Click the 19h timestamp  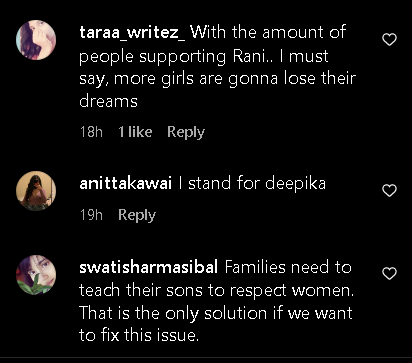click(x=91, y=215)
